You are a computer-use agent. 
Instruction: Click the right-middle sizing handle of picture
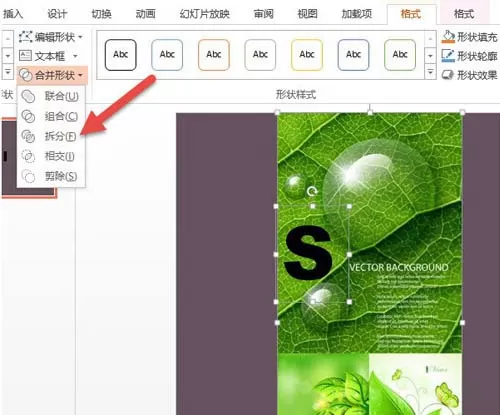pos(462,323)
